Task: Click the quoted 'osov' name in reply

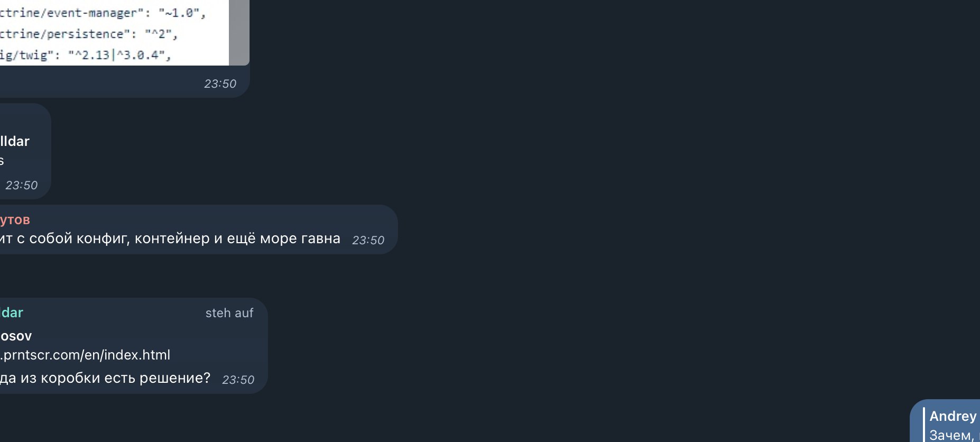Action: pyautogui.click(x=16, y=336)
